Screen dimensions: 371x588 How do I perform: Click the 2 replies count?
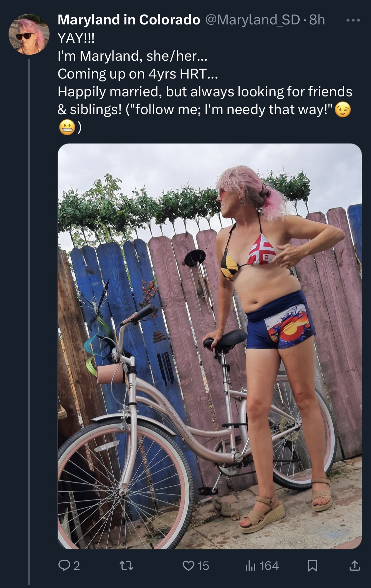76,566
